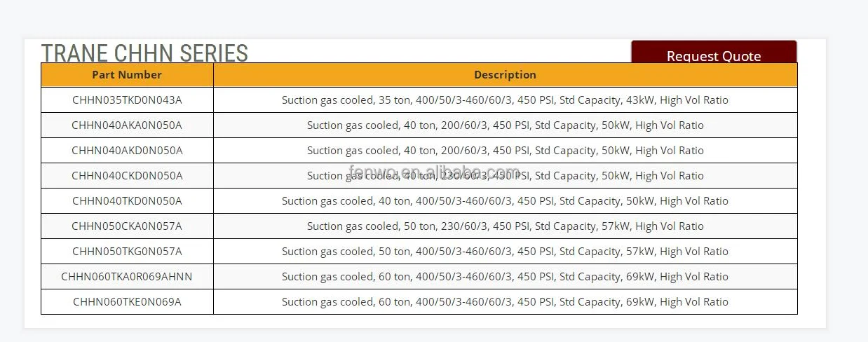Click description in CHHN050TKG0N057A row

[505, 252]
